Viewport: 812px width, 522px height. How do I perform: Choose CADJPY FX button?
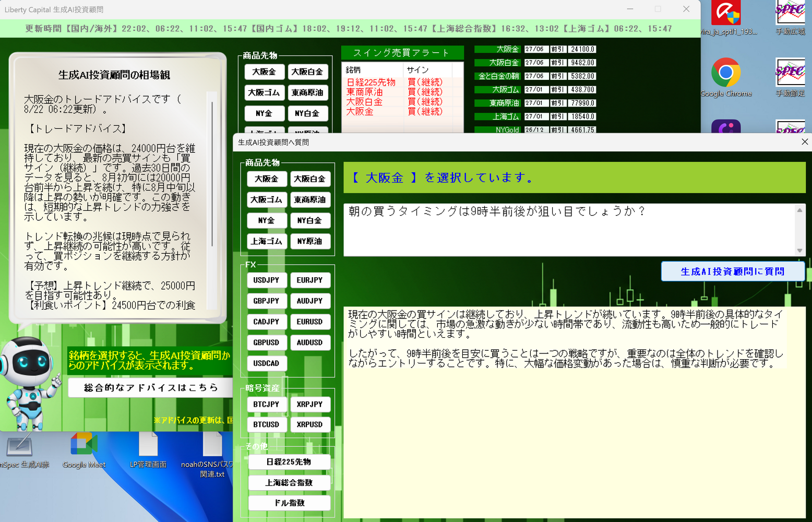click(x=266, y=322)
